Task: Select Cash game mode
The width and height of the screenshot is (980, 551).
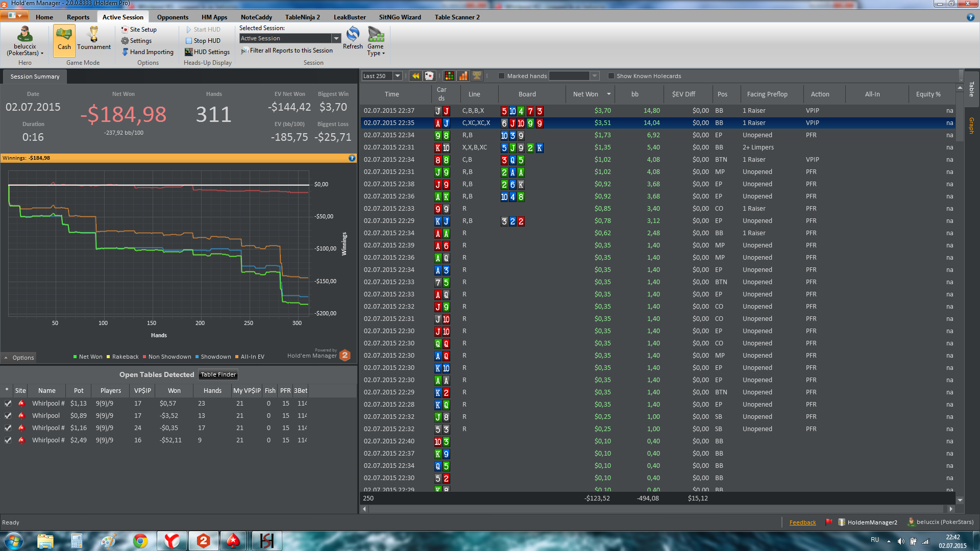Action: click(64, 40)
